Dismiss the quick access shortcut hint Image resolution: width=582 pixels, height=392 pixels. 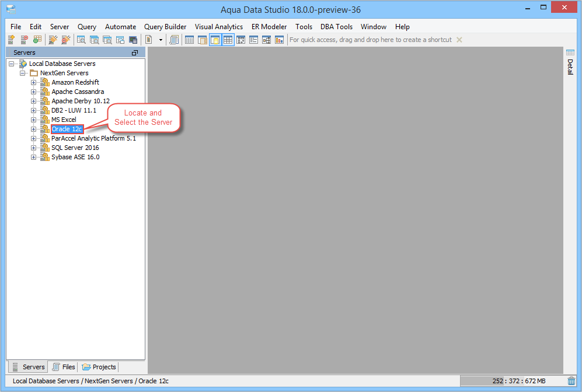tap(459, 40)
